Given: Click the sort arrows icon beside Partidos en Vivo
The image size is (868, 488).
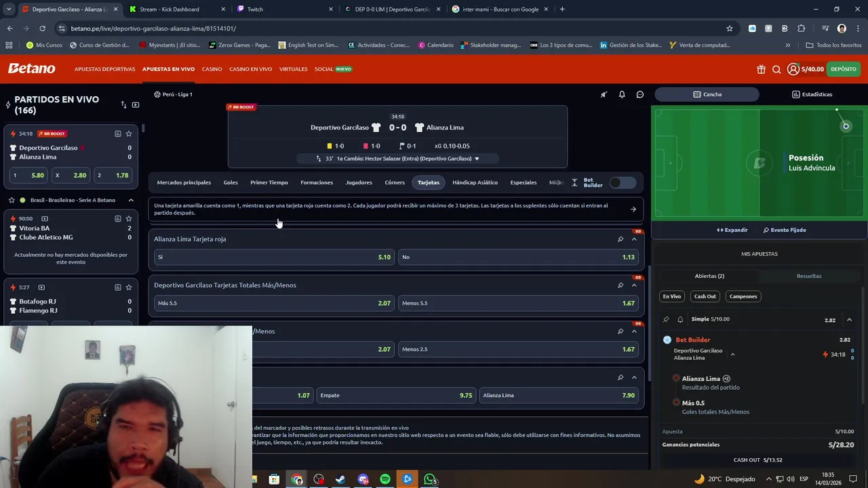Looking at the screenshot, I should point(123,105).
